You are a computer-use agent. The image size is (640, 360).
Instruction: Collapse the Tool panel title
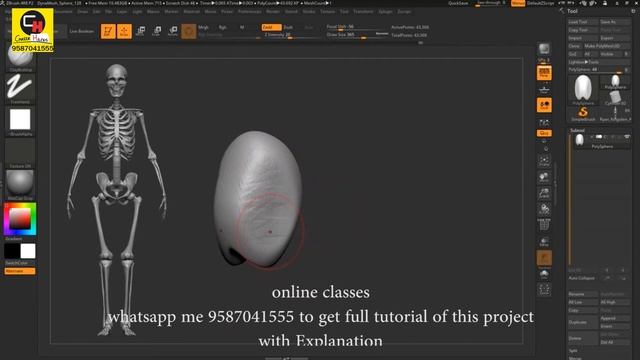coord(573,11)
